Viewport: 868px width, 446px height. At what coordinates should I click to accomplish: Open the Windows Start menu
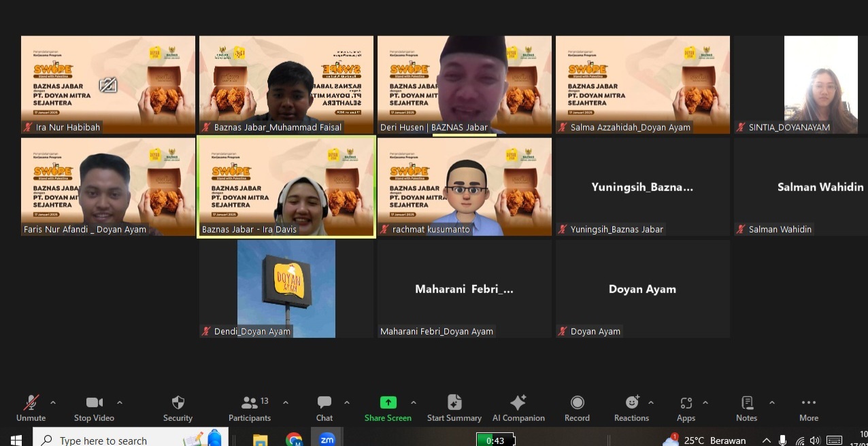click(x=16, y=441)
